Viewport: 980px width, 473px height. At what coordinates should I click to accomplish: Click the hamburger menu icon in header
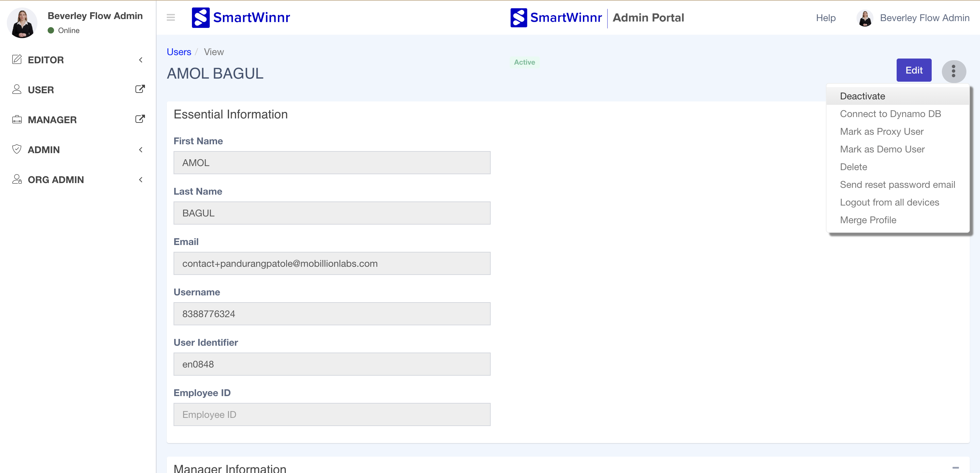pos(171,17)
